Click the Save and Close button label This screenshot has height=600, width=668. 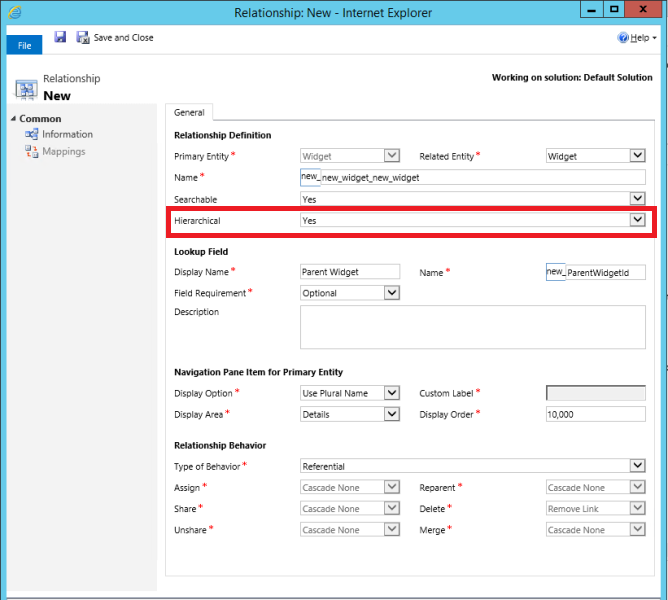[124, 38]
